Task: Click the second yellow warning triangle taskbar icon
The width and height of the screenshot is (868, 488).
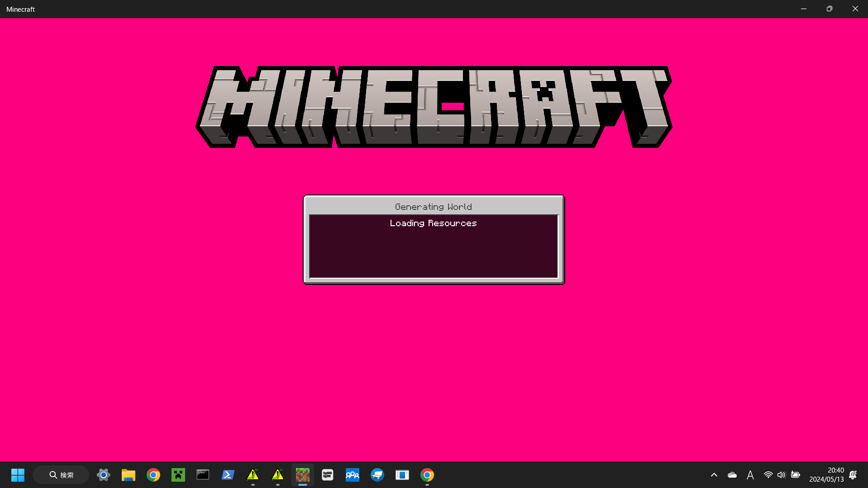Action: 278,475
